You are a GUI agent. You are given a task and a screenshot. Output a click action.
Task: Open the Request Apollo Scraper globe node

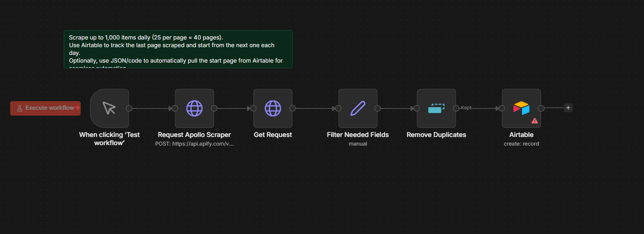194,108
